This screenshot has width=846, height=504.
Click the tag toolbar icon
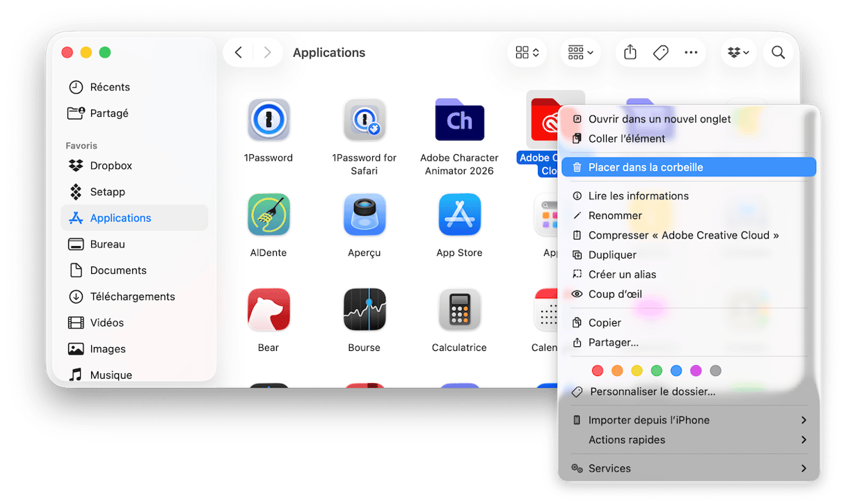(x=661, y=53)
